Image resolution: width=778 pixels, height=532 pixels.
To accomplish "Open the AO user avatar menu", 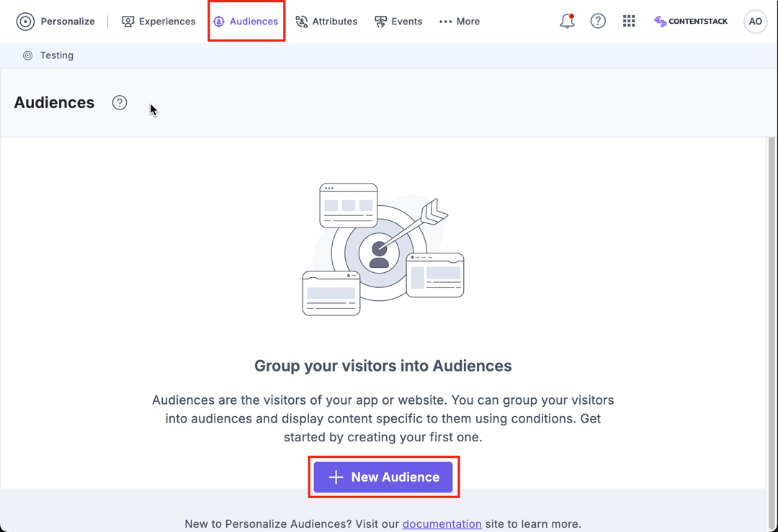I will (x=755, y=22).
